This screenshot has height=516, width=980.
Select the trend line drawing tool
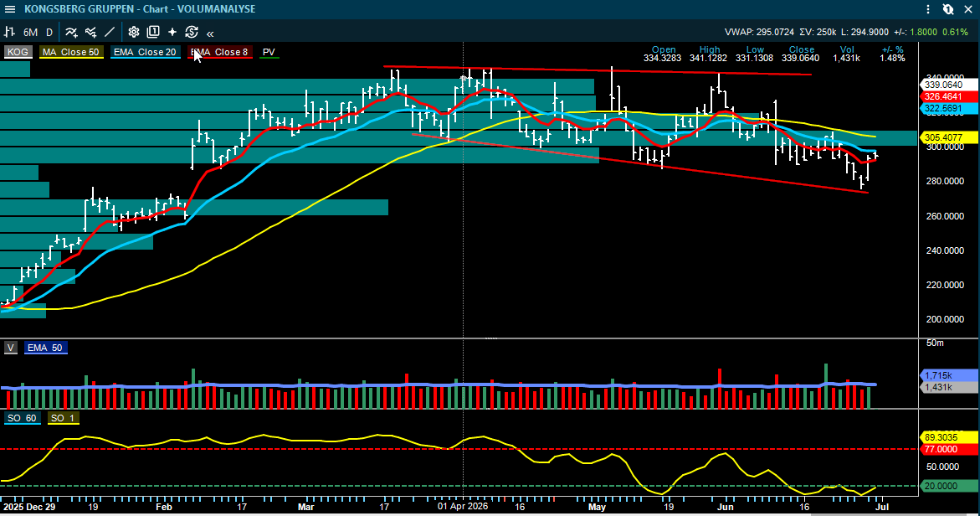click(110, 32)
